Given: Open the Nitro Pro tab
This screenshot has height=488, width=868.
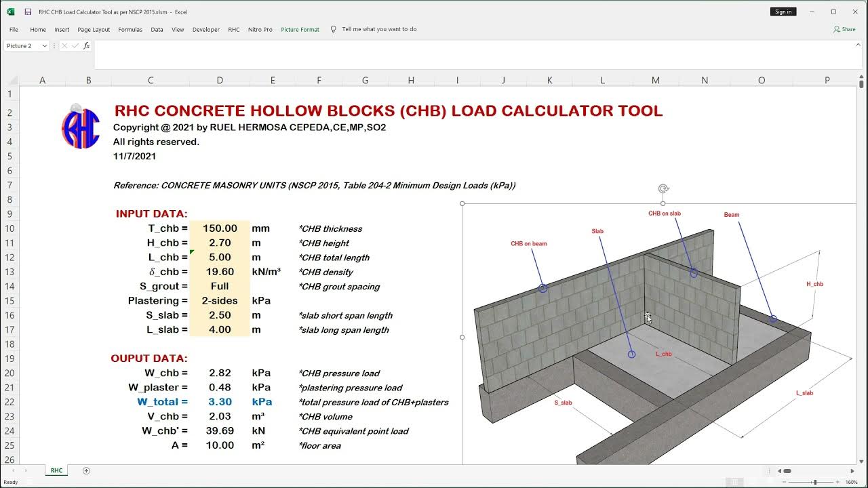Looking at the screenshot, I should [260, 29].
